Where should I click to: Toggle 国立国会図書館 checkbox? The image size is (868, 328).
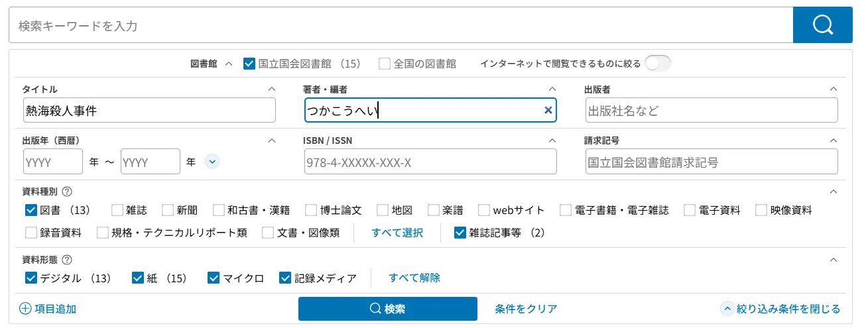point(249,64)
